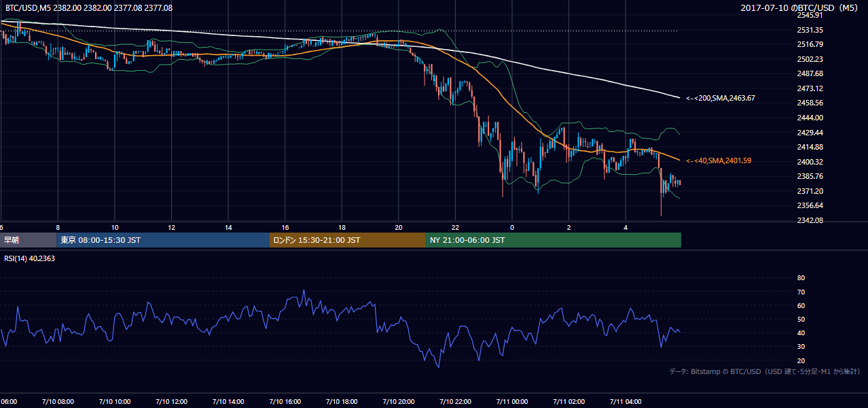
Task: Click price axis value 2342.08
Action: [x=810, y=220]
